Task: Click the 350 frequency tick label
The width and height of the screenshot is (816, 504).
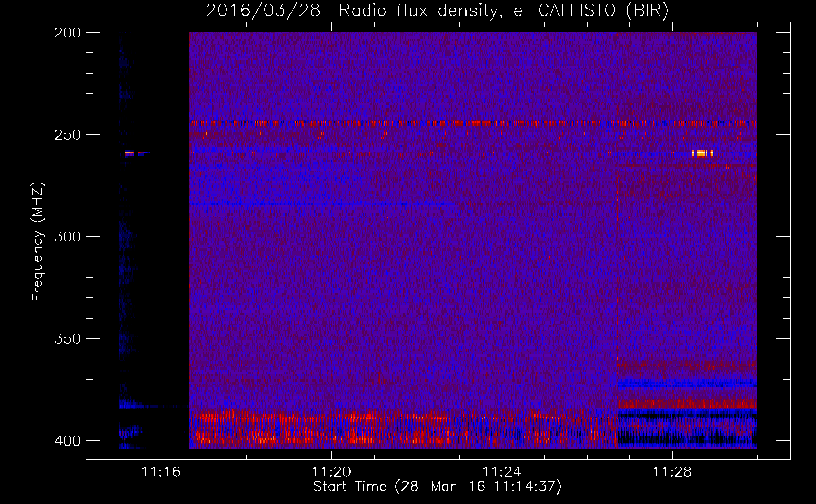Action: [68, 339]
